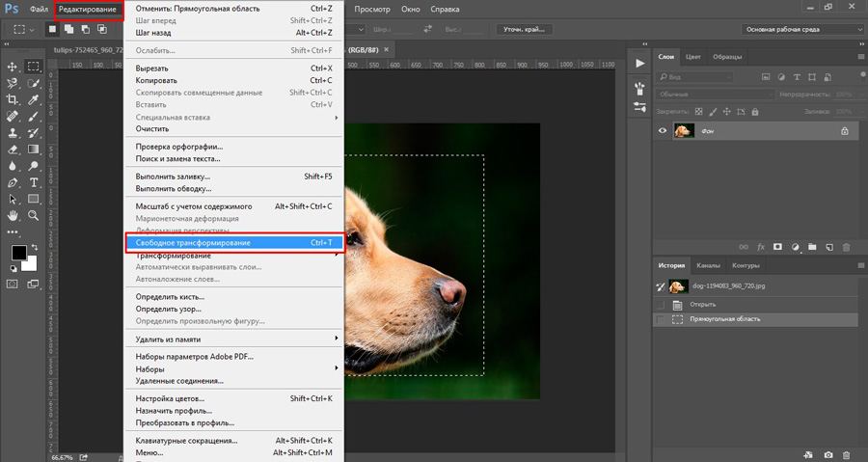Image resolution: width=868 pixels, height=462 pixels.
Task: Toggle the history brush source box beside Открыть
Action: [662, 304]
